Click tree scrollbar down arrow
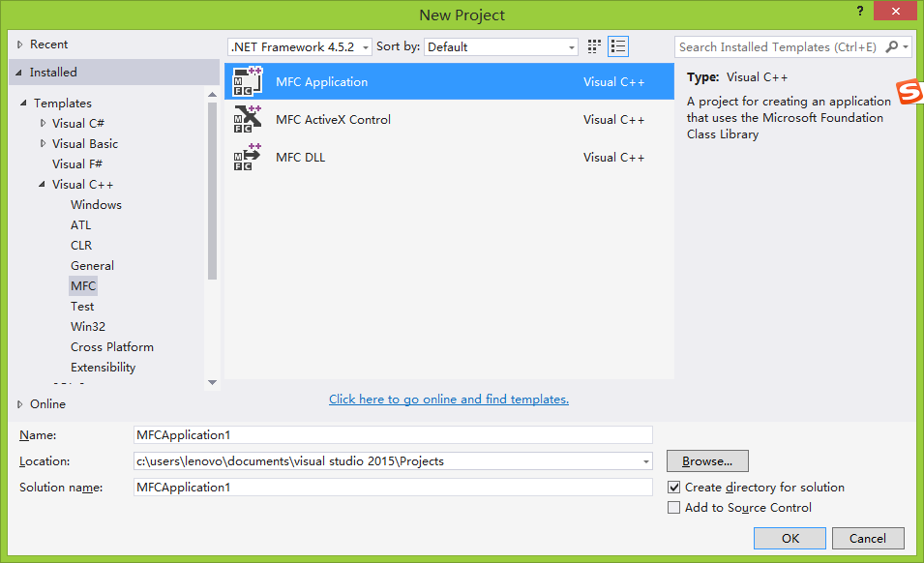 (212, 383)
